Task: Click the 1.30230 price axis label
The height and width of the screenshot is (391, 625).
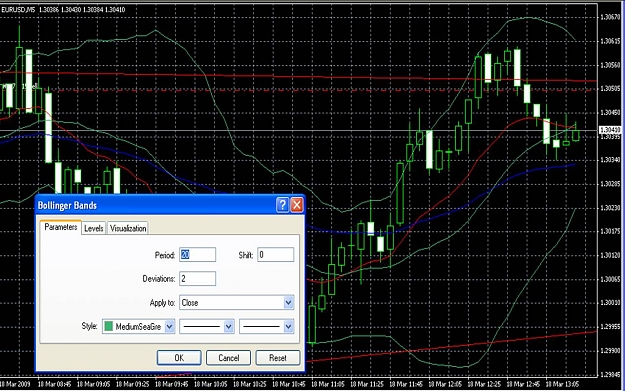Action: point(610,208)
